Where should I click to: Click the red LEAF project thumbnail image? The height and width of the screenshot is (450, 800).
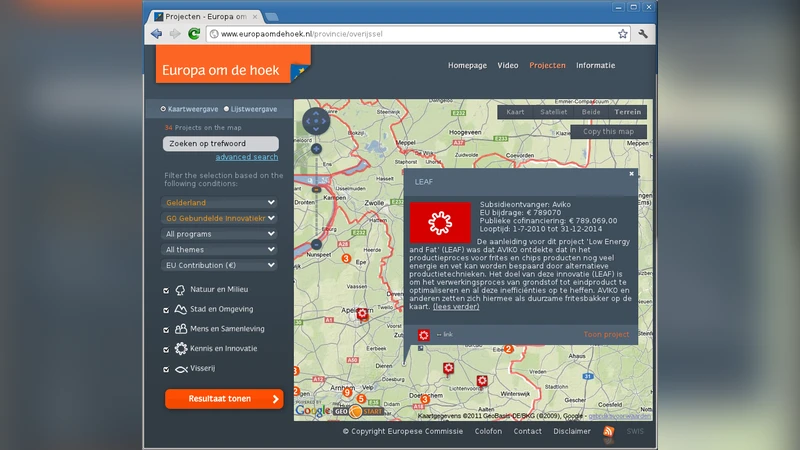point(440,222)
